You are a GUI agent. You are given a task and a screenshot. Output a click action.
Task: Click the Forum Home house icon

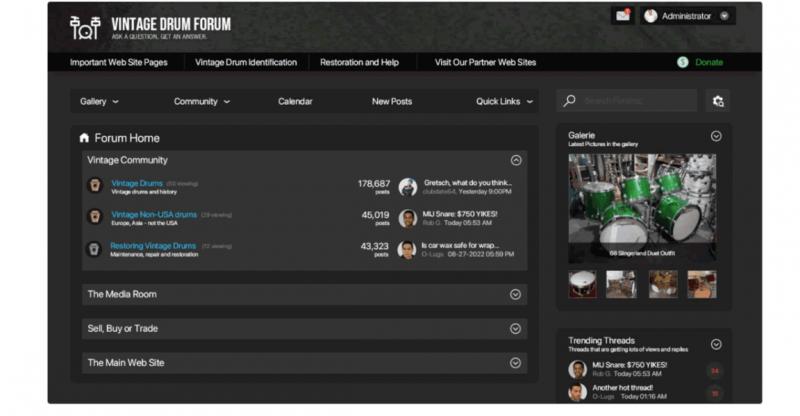click(x=84, y=138)
